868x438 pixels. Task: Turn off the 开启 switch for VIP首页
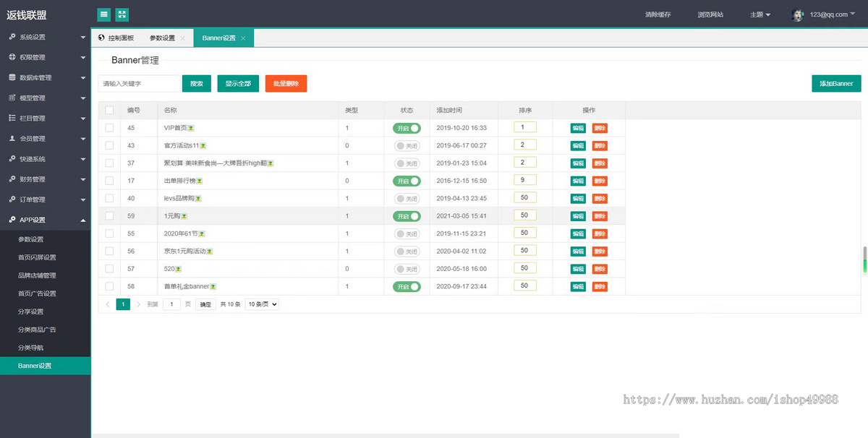(407, 128)
